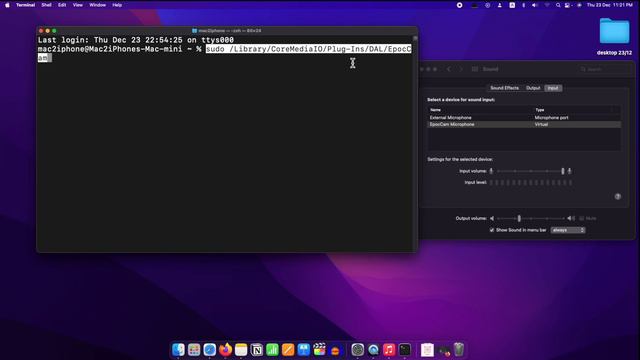Screen dimensions: 640x360
Task: Open Safari from the Dock
Action: tap(210, 350)
